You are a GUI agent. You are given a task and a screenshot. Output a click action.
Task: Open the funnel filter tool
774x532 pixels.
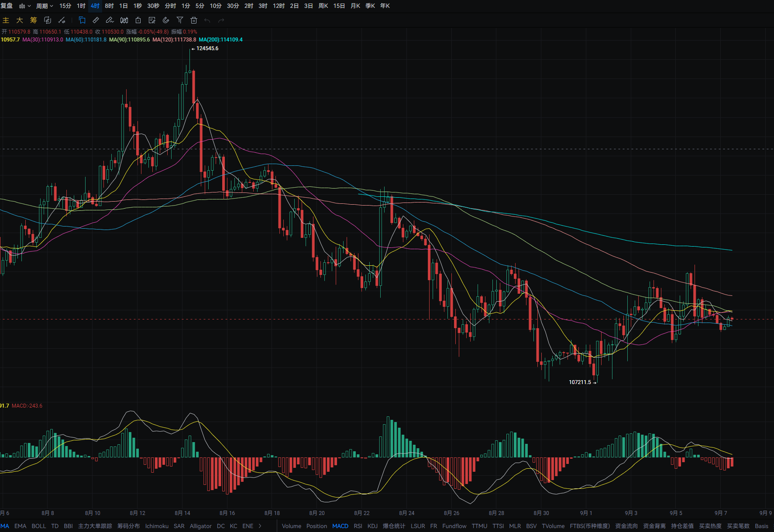click(180, 20)
